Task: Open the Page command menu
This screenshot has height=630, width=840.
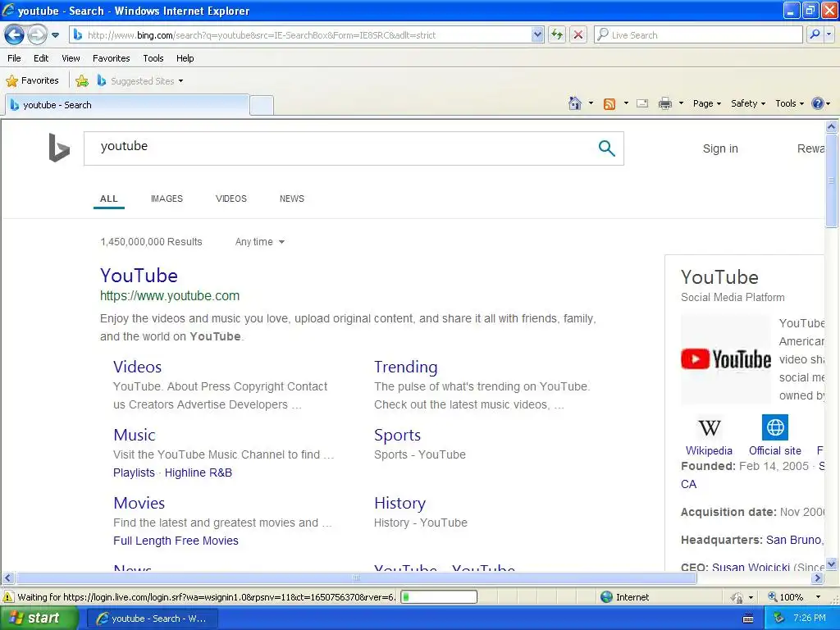Action: [x=706, y=103]
